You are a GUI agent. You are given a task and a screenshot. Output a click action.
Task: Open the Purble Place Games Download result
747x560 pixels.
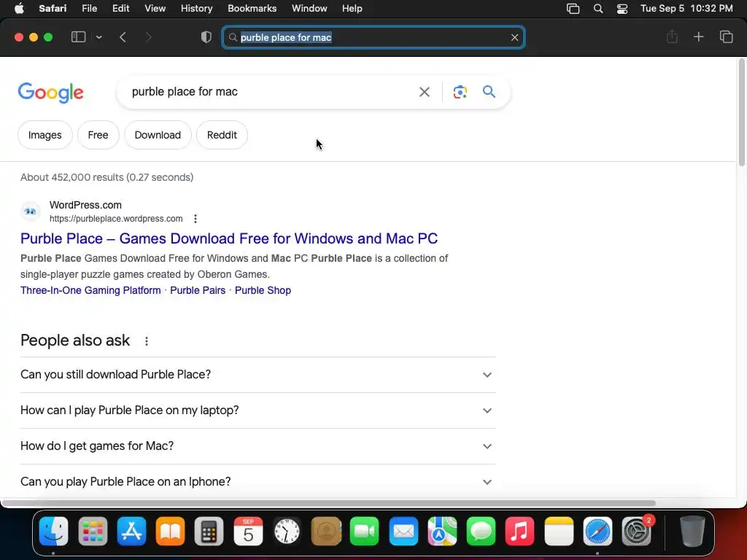pyautogui.click(x=229, y=238)
